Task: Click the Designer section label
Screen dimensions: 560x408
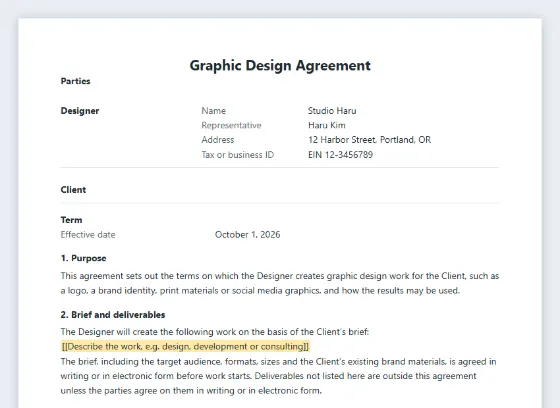Action: point(80,111)
